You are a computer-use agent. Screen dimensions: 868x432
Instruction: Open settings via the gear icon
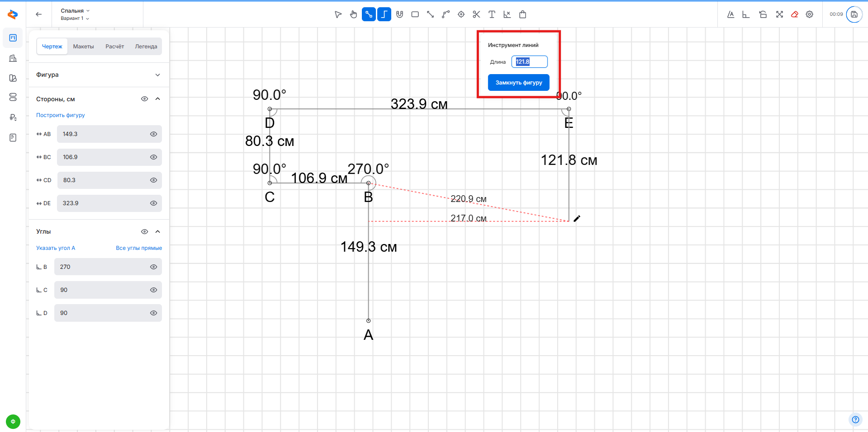810,14
